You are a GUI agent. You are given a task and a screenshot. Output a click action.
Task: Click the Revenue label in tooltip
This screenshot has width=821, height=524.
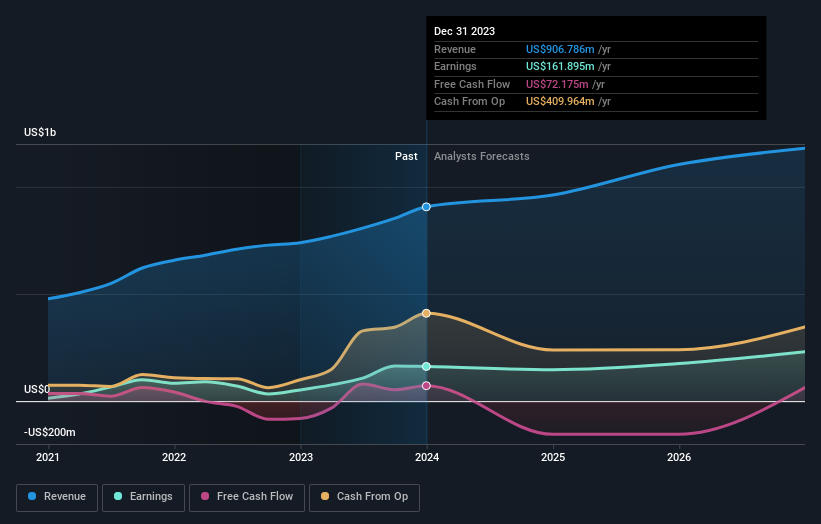pyautogui.click(x=455, y=49)
